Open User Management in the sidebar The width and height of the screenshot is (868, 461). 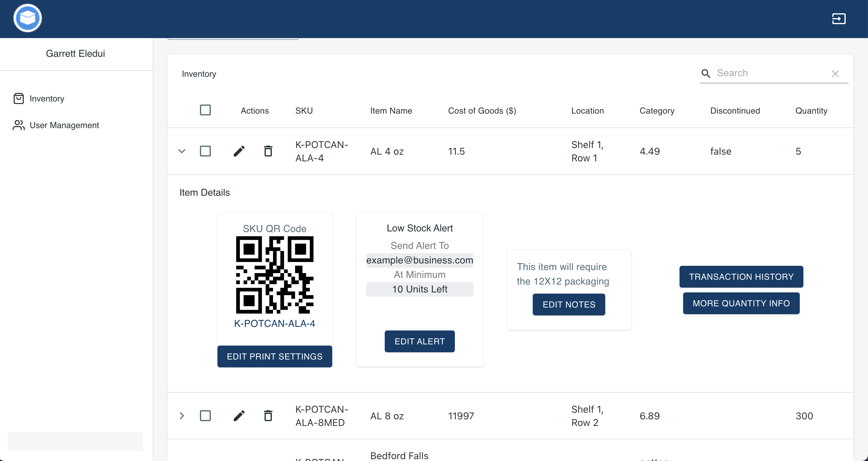tap(64, 125)
